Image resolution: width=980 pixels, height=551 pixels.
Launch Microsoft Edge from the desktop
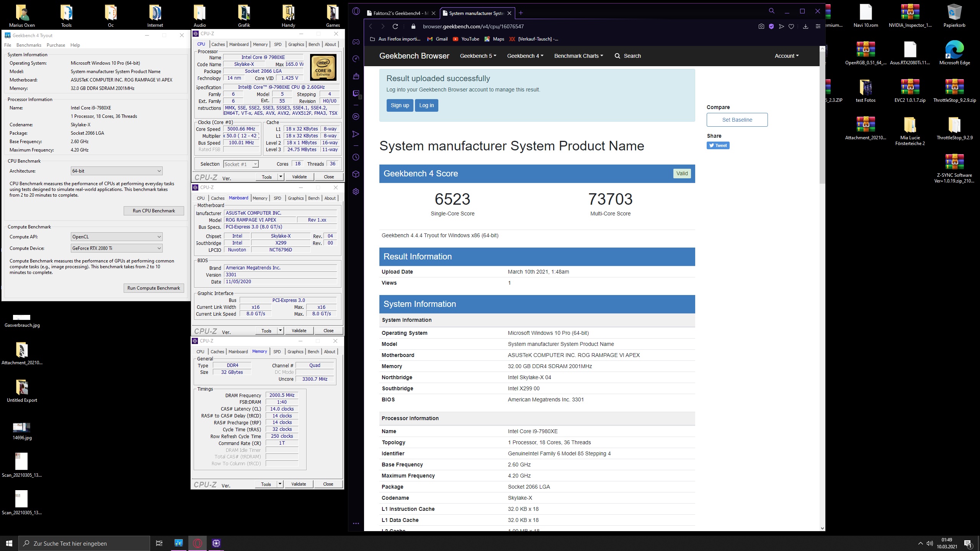(x=954, y=53)
